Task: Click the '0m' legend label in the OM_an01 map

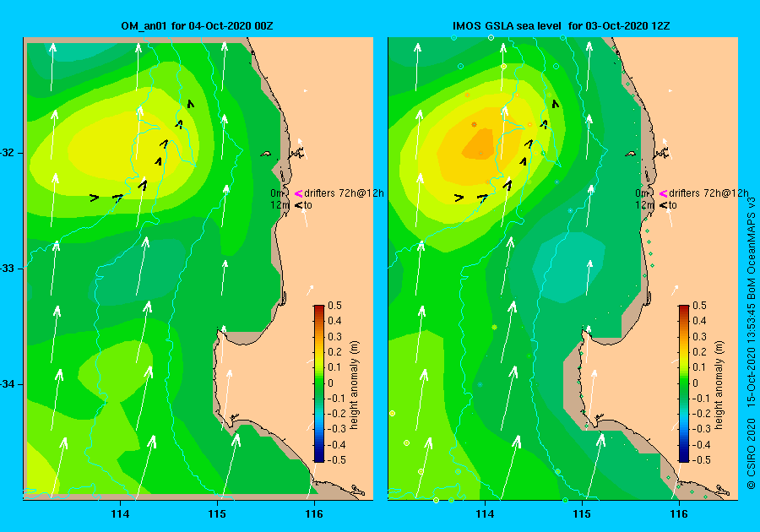Action: coord(276,193)
